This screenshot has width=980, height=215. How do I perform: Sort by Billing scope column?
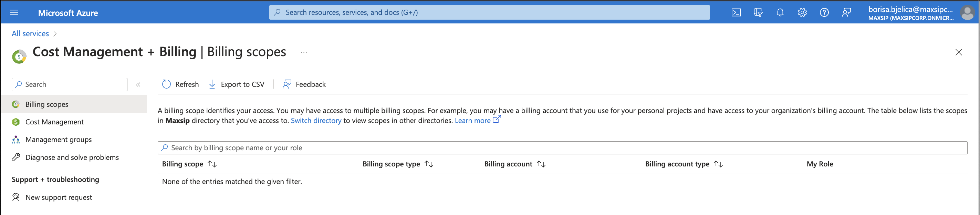pyautogui.click(x=189, y=164)
